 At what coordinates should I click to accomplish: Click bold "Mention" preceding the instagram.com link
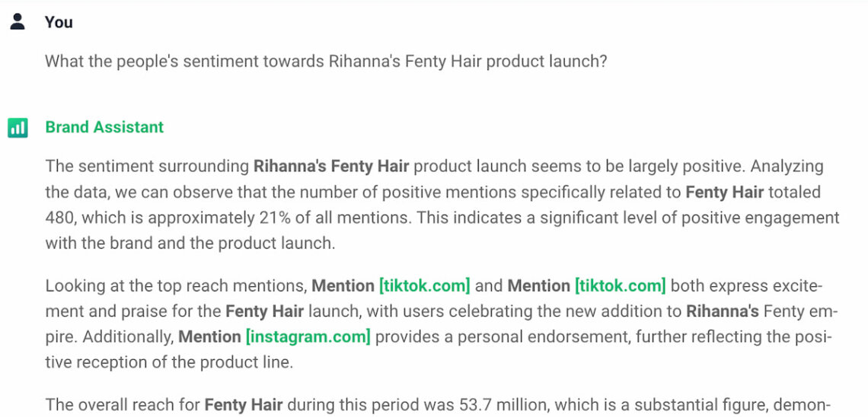point(209,336)
